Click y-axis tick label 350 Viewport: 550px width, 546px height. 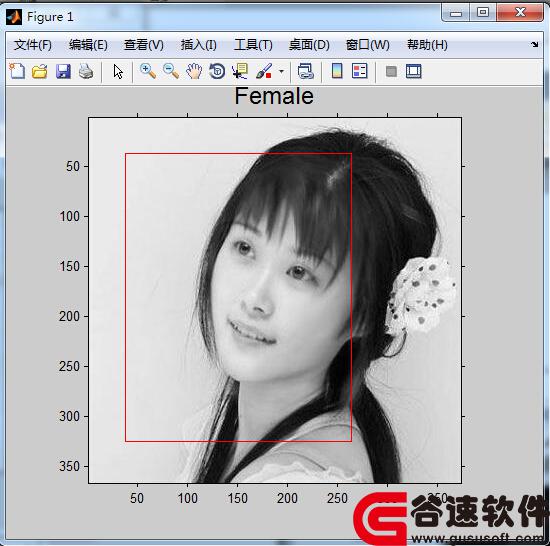[69, 466]
